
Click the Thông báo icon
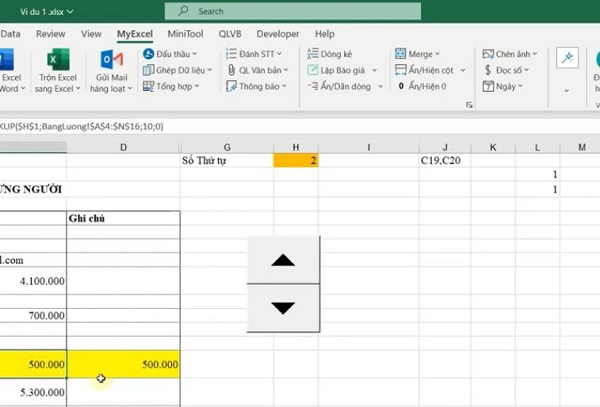231,86
